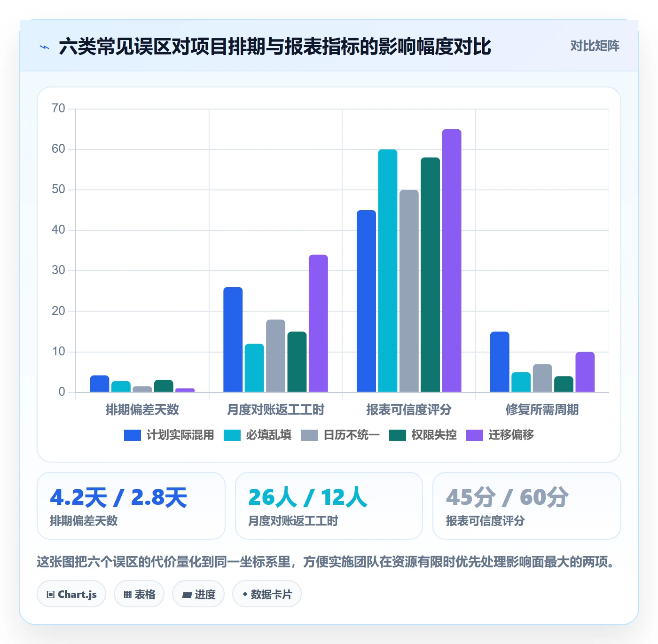This screenshot has width=658, height=644.
Task: Toggle the 必填乱填 legend item
Action: pyautogui.click(x=257, y=435)
